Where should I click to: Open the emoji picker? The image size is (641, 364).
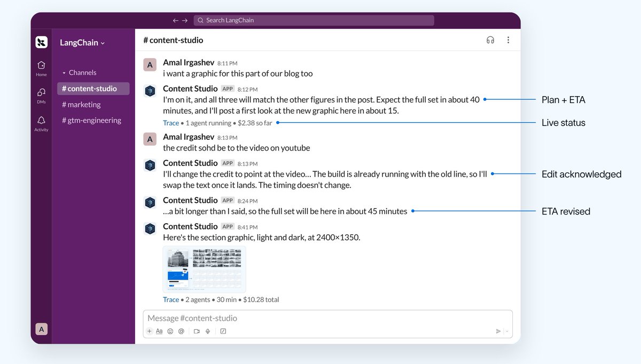coord(170,331)
